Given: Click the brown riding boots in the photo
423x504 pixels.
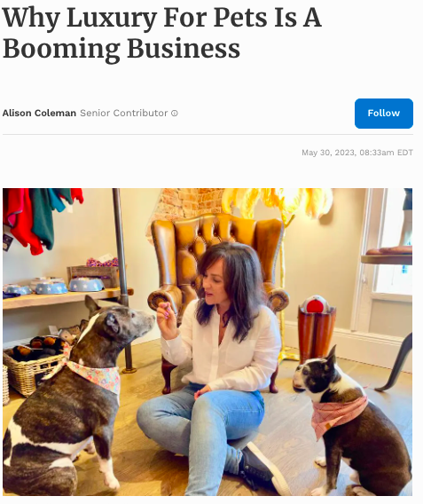Looking at the screenshot, I should [317, 331].
